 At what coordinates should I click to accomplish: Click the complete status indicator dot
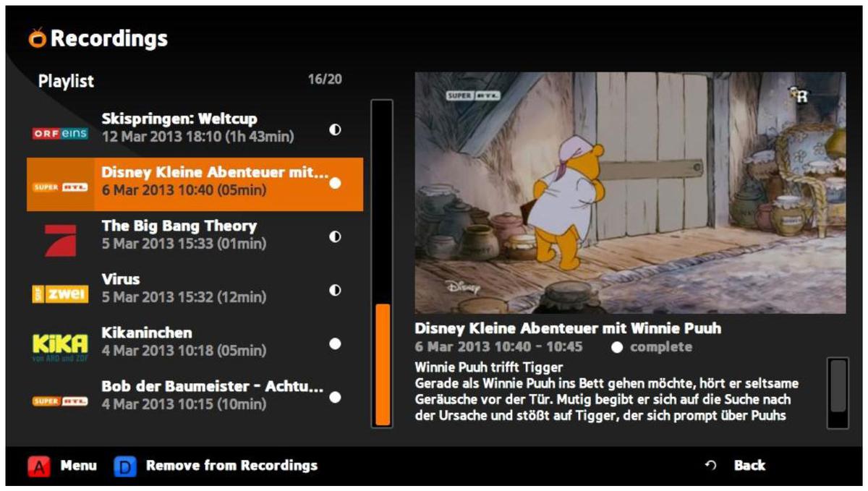click(617, 348)
